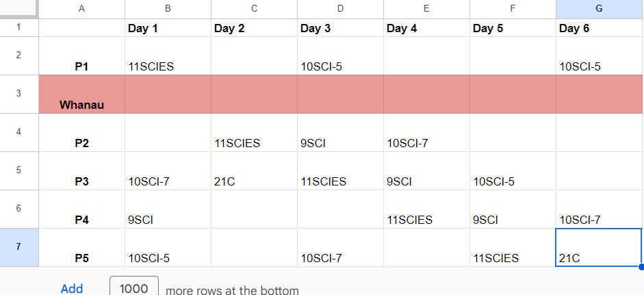644x295 pixels.
Task: Select column D header
Action: (x=340, y=9)
